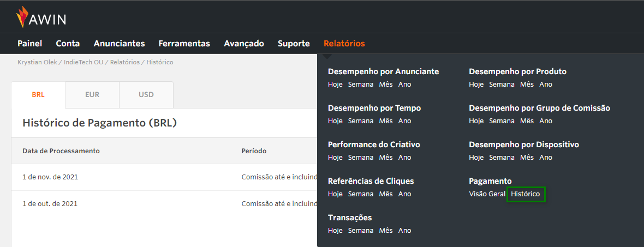View Transações for Semana
Image resolution: width=644 pixels, height=247 pixels.
pyautogui.click(x=361, y=231)
